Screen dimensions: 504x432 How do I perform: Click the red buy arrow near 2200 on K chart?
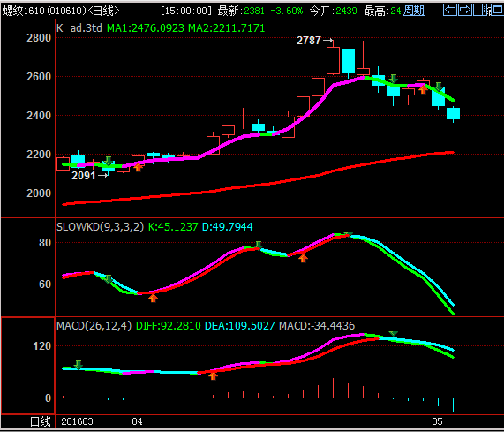[x=138, y=167]
